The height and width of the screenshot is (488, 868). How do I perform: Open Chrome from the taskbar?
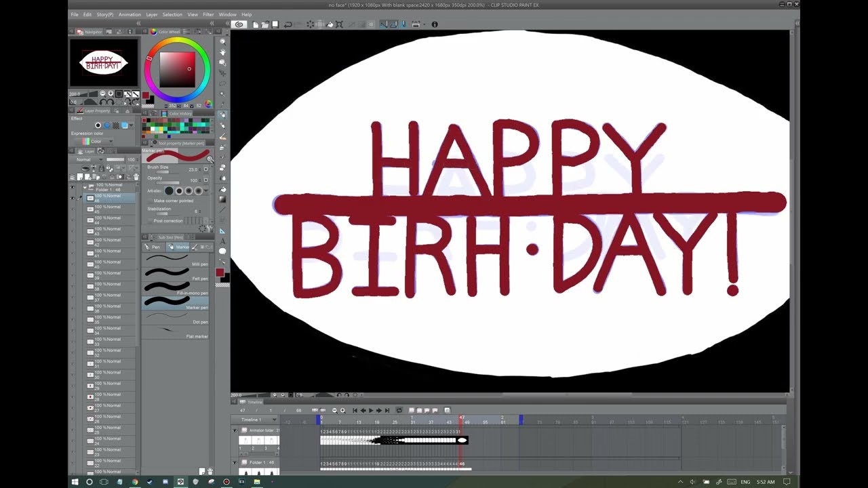(x=135, y=482)
